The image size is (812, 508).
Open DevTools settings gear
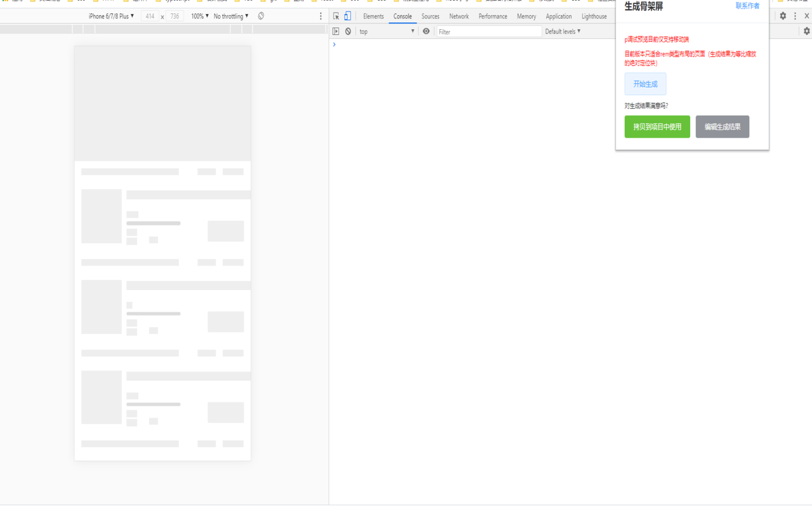pos(783,16)
